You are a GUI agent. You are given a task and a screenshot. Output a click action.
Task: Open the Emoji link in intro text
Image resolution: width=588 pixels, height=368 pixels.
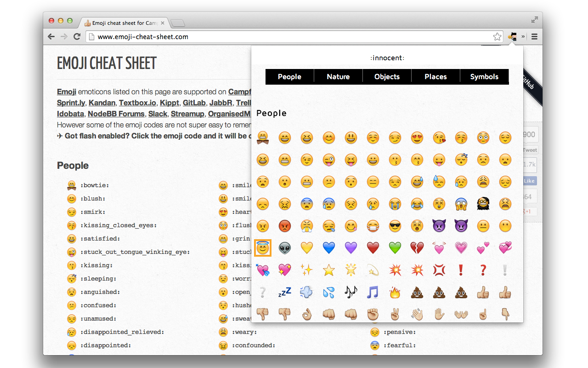(67, 92)
